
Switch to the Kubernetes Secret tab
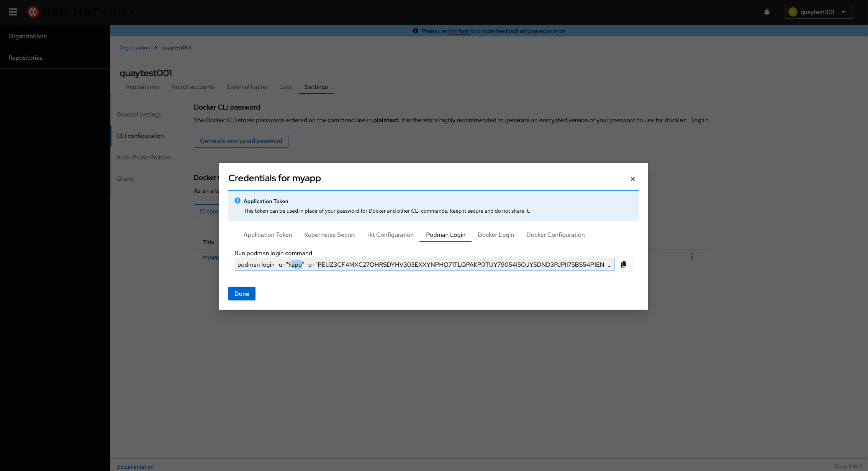[x=329, y=235]
